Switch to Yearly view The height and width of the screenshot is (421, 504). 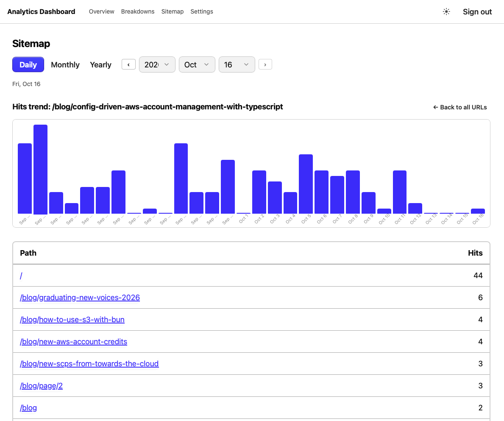[100, 64]
